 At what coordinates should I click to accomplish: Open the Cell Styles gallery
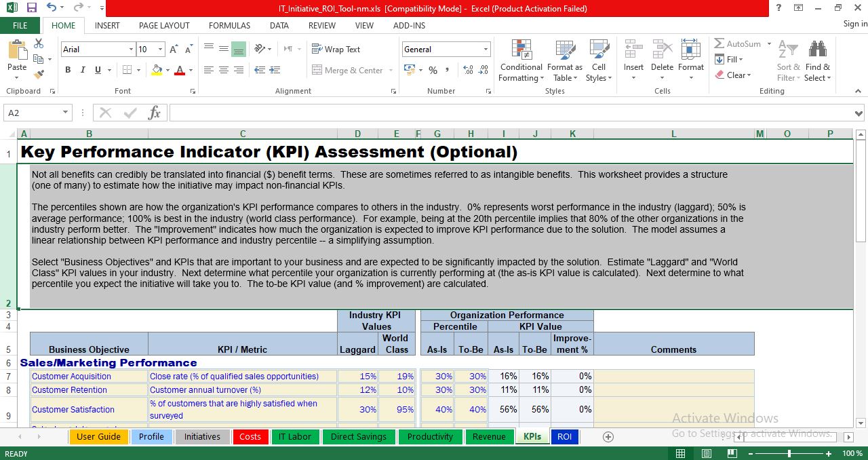[x=599, y=61]
